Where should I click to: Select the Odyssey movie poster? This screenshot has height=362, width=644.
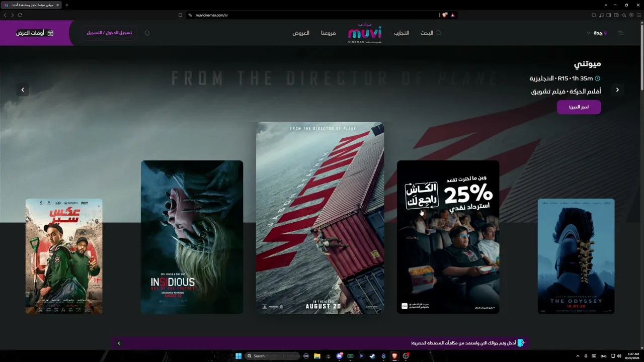[576, 256]
